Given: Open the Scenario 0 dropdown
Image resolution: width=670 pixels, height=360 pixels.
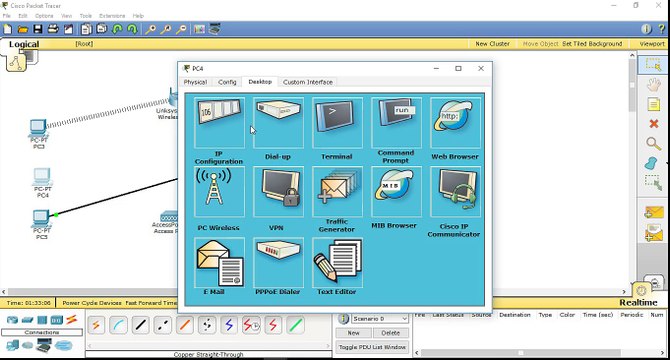Looking at the screenshot, I should pyautogui.click(x=380, y=319).
